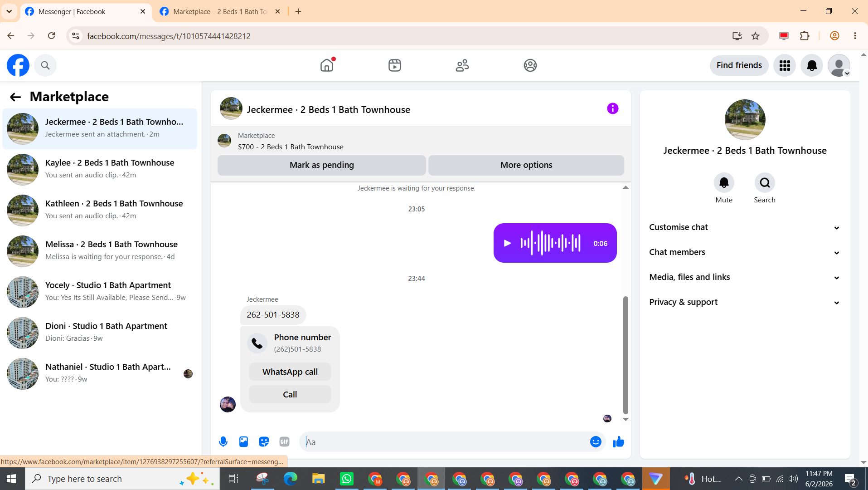Viewport: 868px width, 490px height.
Task: Click More options button
Action: tap(526, 165)
